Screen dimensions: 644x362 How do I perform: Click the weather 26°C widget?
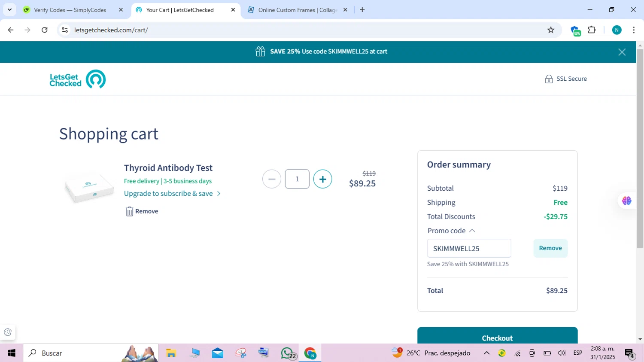(431, 353)
